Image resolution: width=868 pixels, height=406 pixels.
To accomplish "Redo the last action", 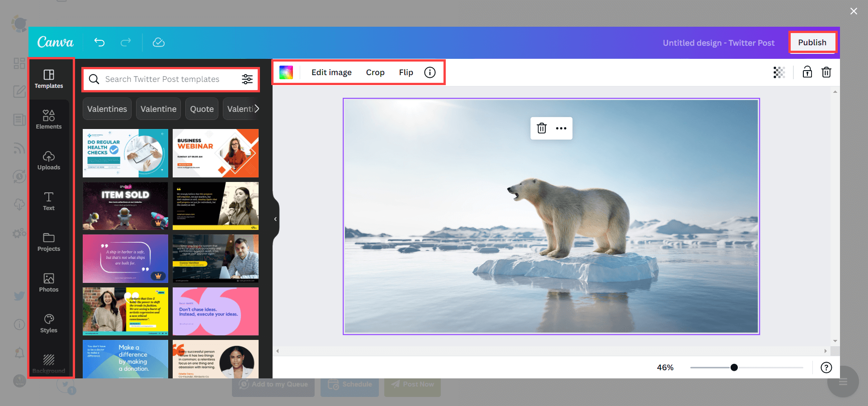I will click(x=126, y=42).
